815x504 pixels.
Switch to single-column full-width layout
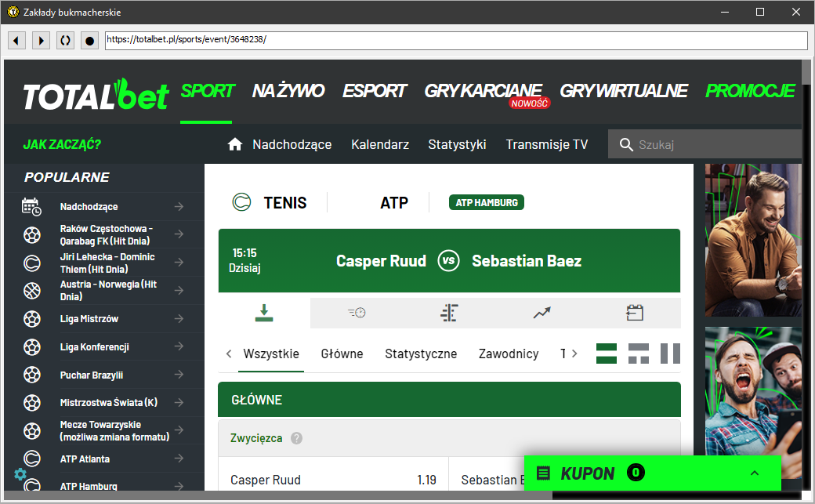(x=607, y=354)
